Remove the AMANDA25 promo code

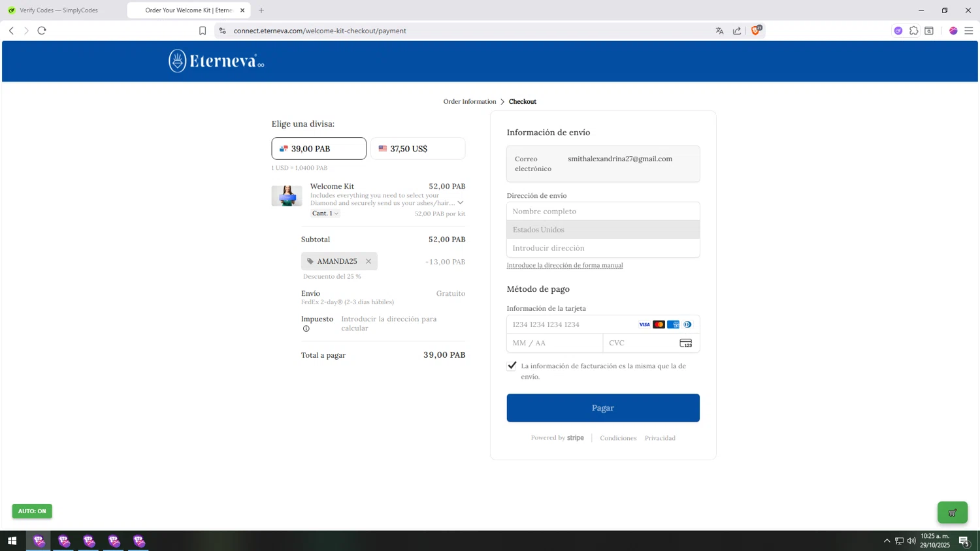[x=368, y=261]
